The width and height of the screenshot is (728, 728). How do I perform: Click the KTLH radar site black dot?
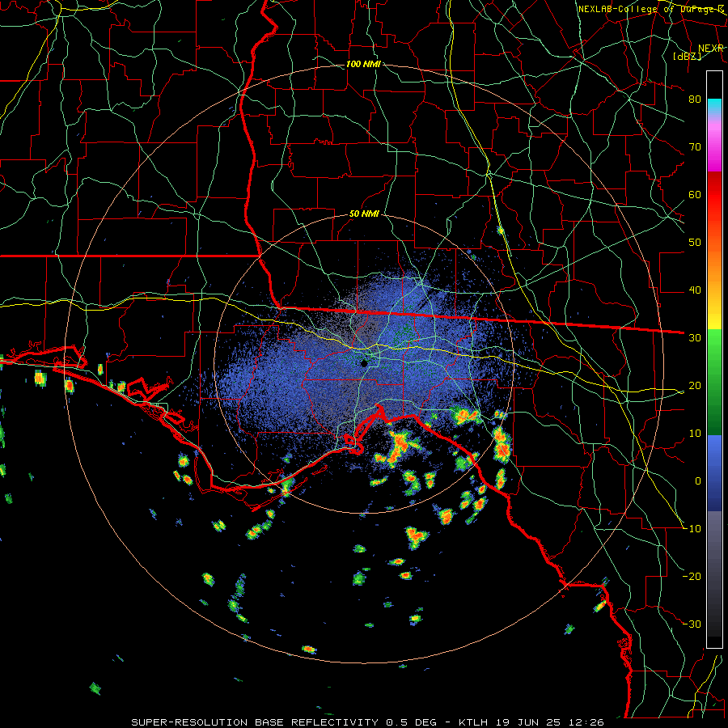[x=365, y=363]
